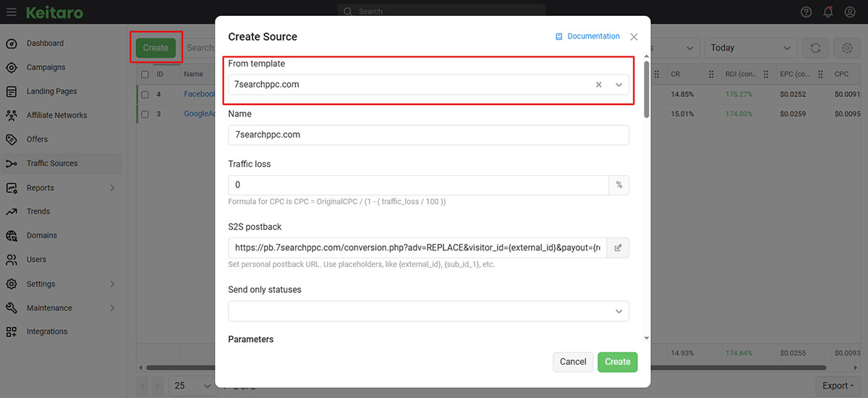Click the Offers tag icon

pyautogui.click(x=12, y=139)
